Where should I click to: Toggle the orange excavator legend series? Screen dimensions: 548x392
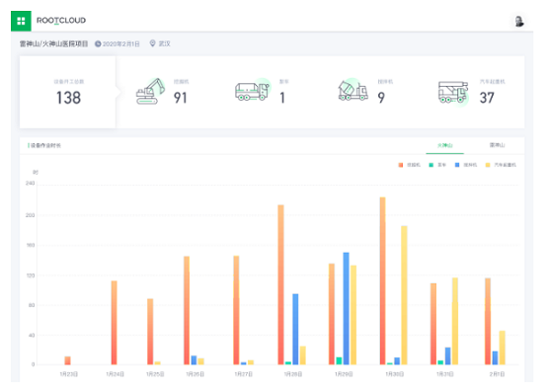pyautogui.click(x=410, y=165)
